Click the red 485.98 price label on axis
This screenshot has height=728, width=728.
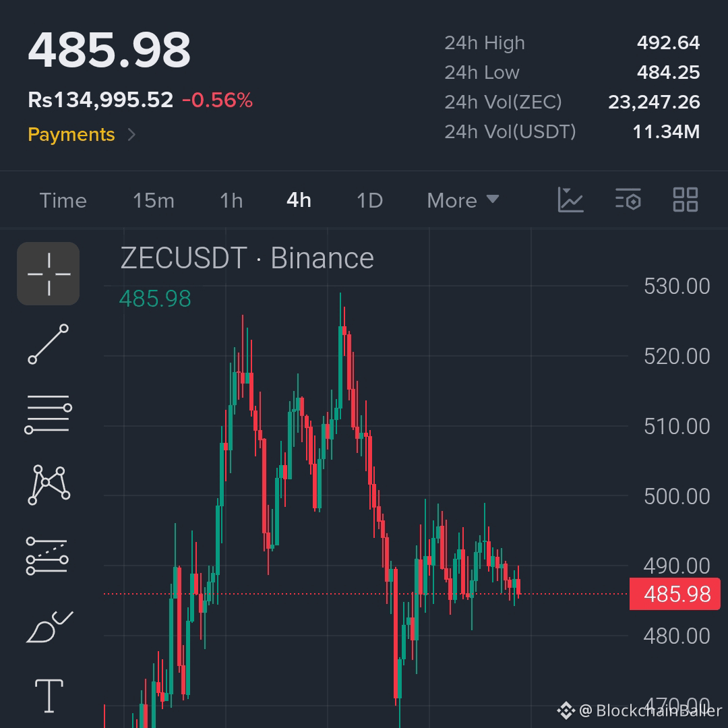click(675, 594)
